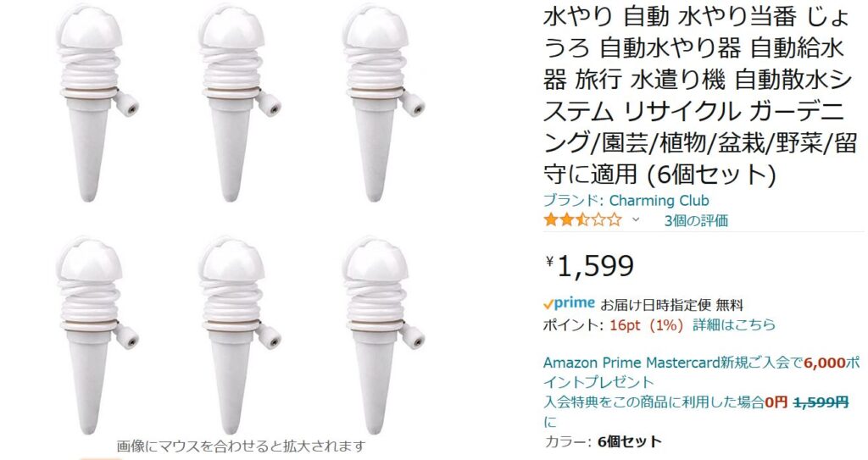Click the product title text

(700, 96)
